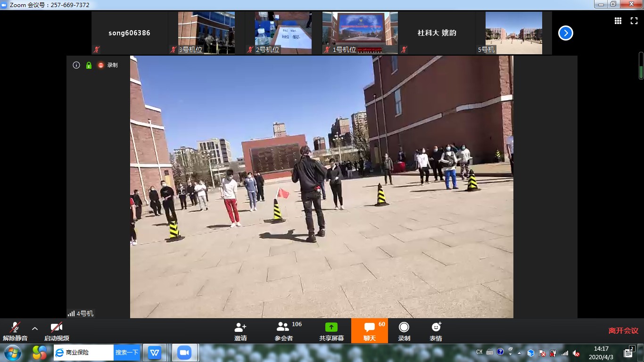This screenshot has height=362, width=644.
Task: Toggle recording with 录制 toolbar button
Action: 404,331
